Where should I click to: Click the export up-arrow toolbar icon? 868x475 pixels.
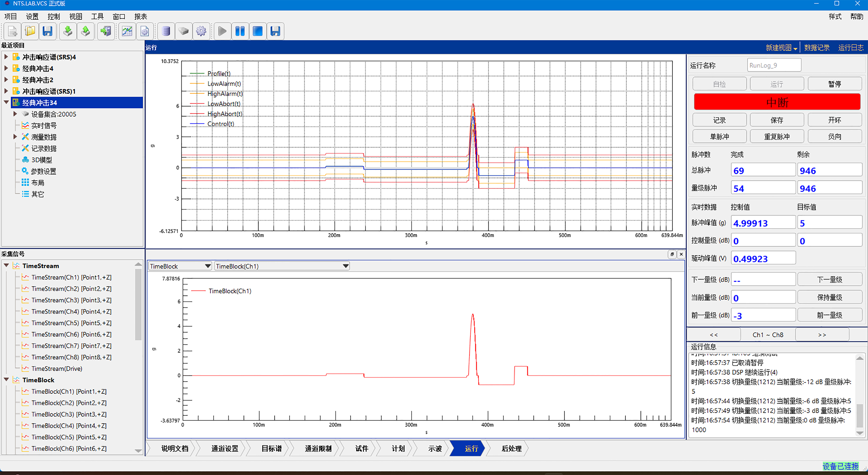(x=86, y=31)
